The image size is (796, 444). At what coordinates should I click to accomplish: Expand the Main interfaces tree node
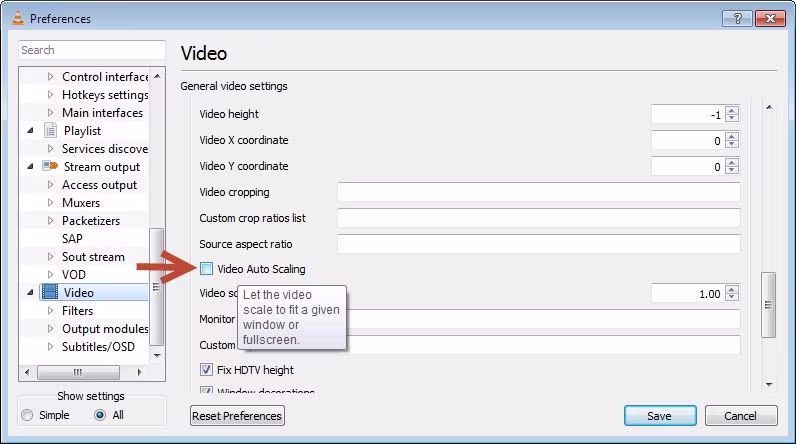(x=50, y=112)
